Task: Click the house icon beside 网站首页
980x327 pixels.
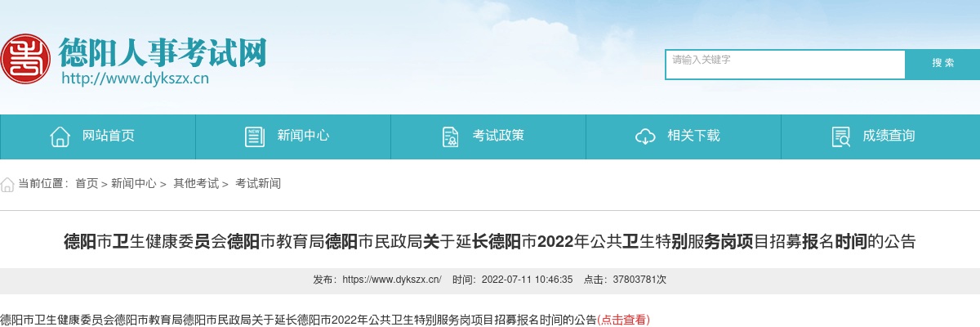Action: (60, 137)
